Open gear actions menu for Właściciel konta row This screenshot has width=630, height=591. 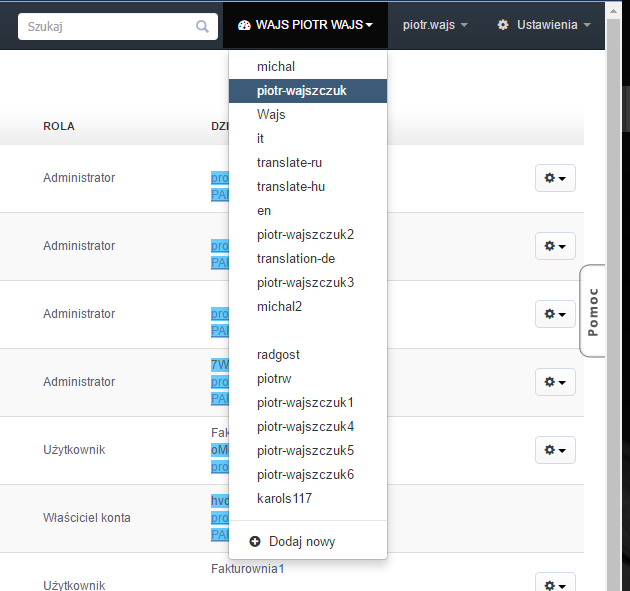point(555,518)
